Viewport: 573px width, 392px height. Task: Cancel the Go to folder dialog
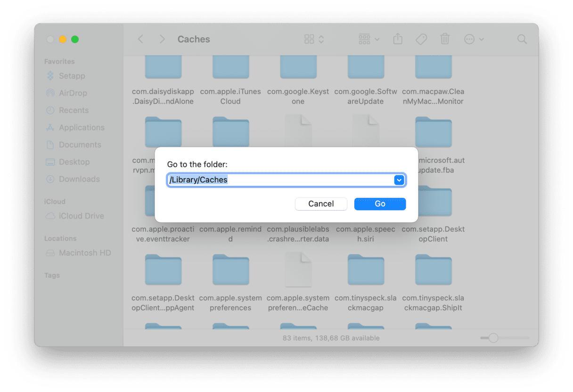point(321,204)
